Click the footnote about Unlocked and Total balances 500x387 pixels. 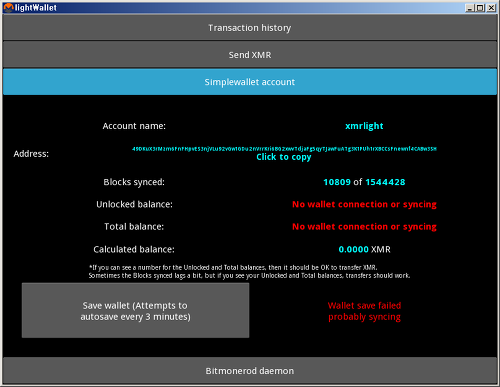[x=249, y=271]
